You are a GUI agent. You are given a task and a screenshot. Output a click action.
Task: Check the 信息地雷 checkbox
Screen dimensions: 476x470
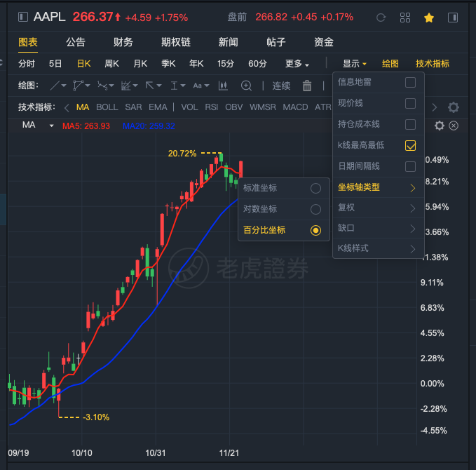pos(410,82)
